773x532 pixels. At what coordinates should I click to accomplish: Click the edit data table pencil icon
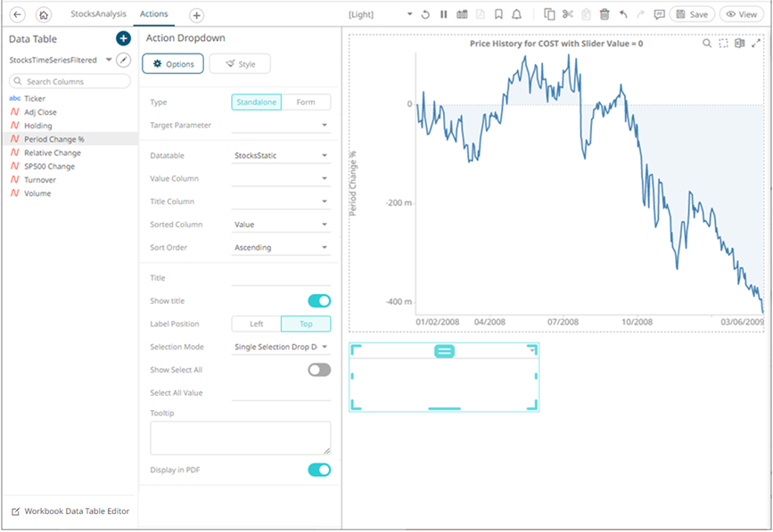click(124, 60)
